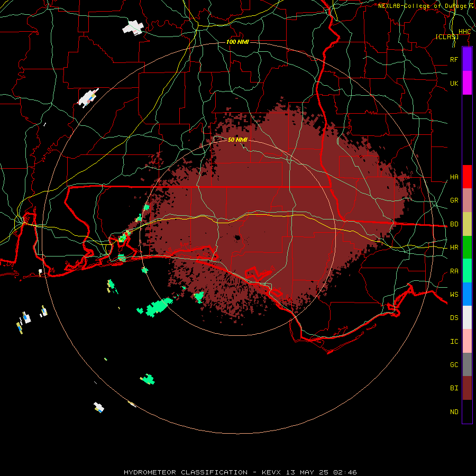Image resolution: width=476 pixels, height=476 pixels.
Task: Click the BI legend label
Action: pos(454,388)
